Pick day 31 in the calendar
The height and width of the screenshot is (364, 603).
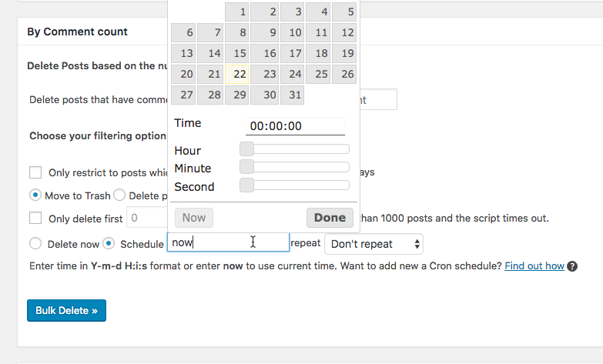(x=293, y=95)
